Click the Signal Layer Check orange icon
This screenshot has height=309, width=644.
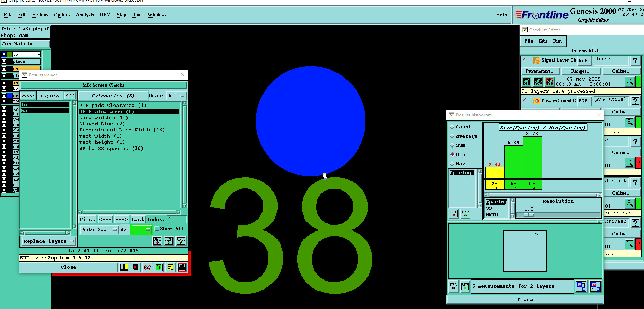coord(536,60)
